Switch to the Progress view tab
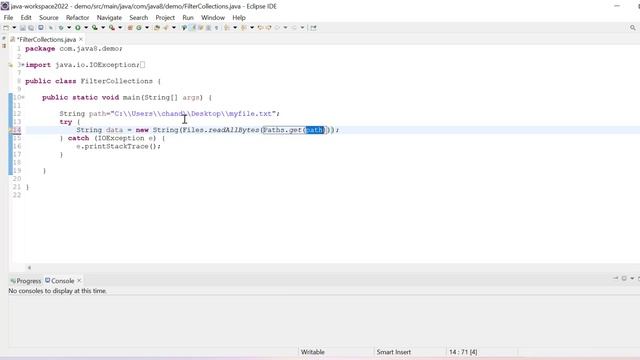 click(26, 281)
